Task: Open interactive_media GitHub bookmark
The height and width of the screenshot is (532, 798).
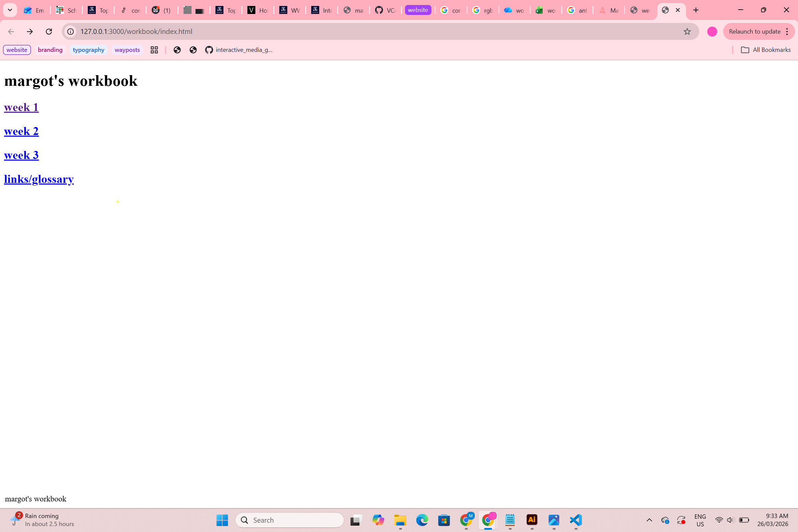Action: [239, 50]
